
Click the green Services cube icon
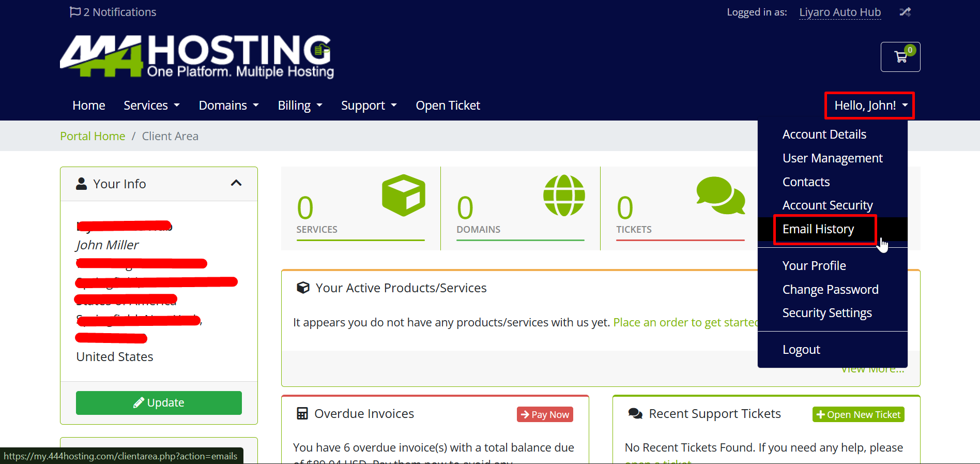click(403, 196)
